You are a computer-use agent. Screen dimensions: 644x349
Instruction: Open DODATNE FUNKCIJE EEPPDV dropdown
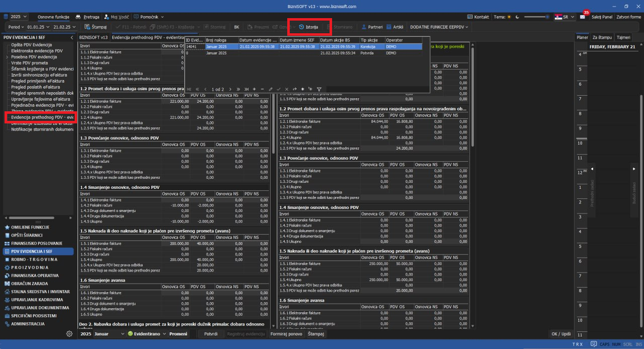point(439,27)
